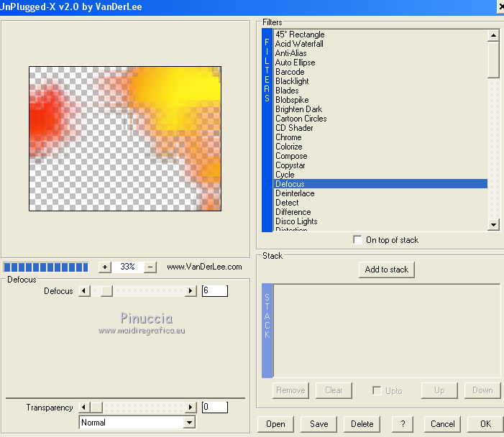Screen dimensions: 504x437
Task: Open the www.VanDerLee.com link
Action: [204, 267]
